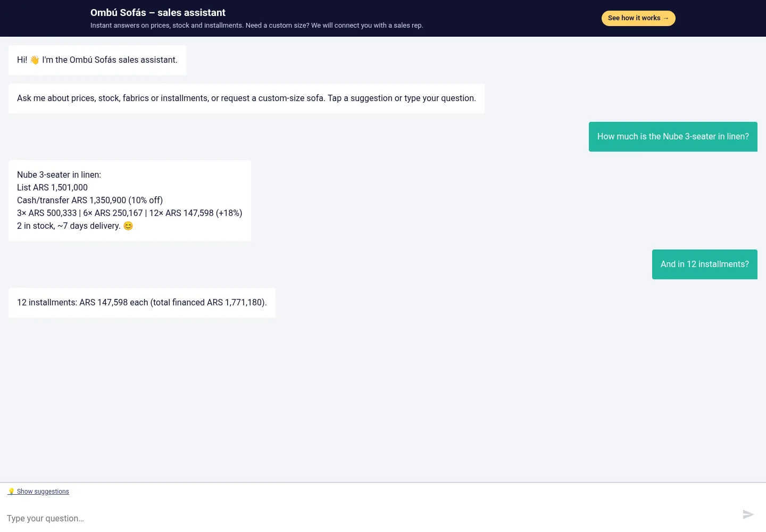This screenshot has width=766, height=532.
Task: Click the installment options line with 3×, 6×, 12×
Action: [x=130, y=213]
